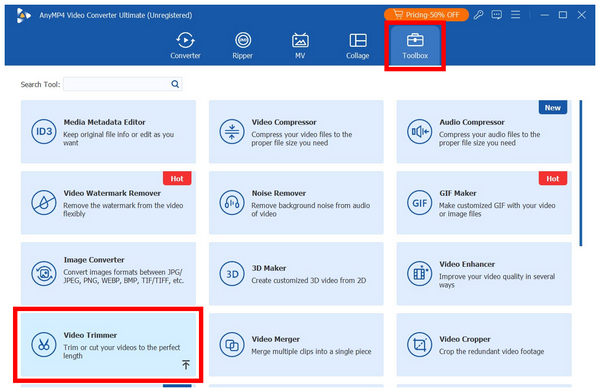
Task: Focus the Search Tool input field
Action: tap(122, 84)
